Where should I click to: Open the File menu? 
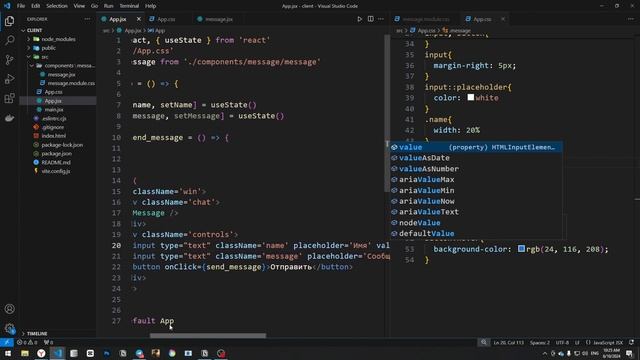[21, 6]
